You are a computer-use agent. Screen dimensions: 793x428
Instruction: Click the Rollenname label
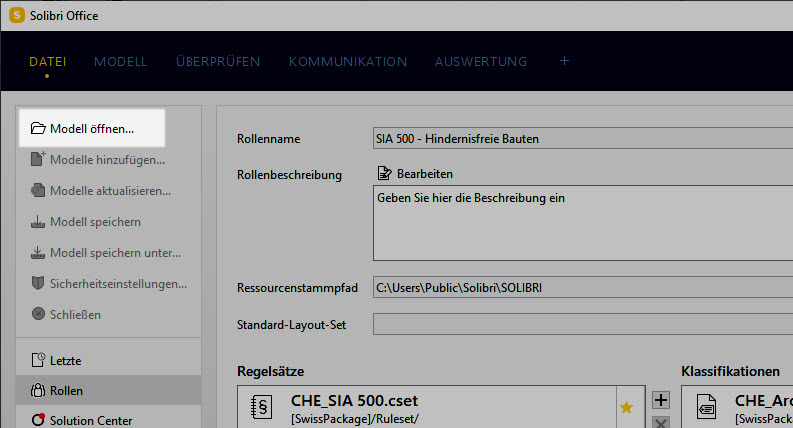point(269,139)
